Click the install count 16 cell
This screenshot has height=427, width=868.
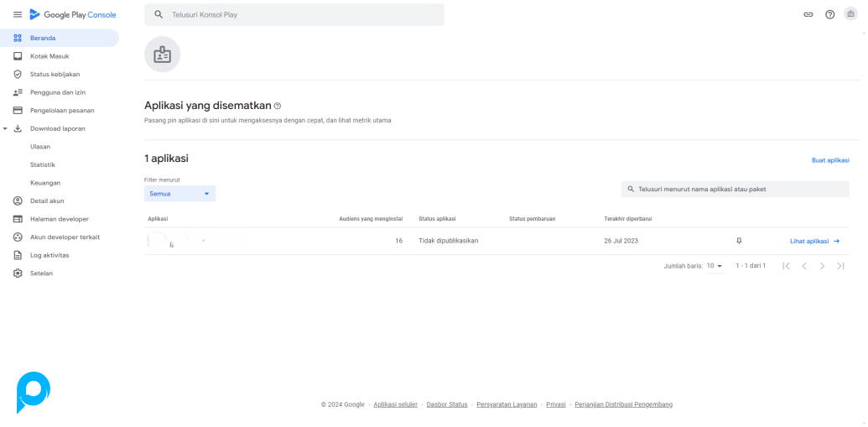[x=399, y=241]
